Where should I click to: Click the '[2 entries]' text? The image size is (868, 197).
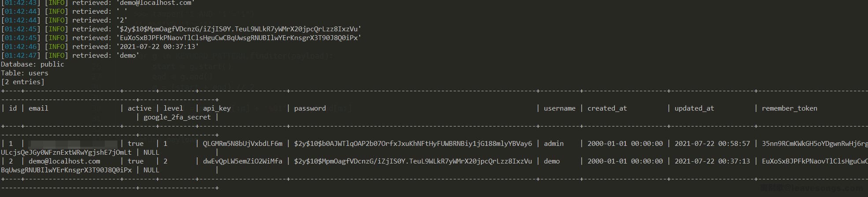click(x=23, y=82)
